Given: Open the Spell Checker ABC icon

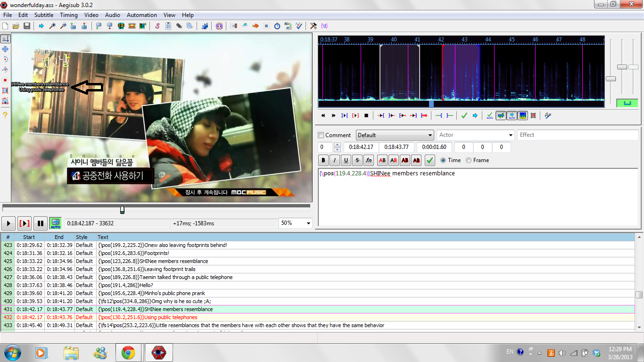Looking at the screenshot, I should tap(299, 26).
